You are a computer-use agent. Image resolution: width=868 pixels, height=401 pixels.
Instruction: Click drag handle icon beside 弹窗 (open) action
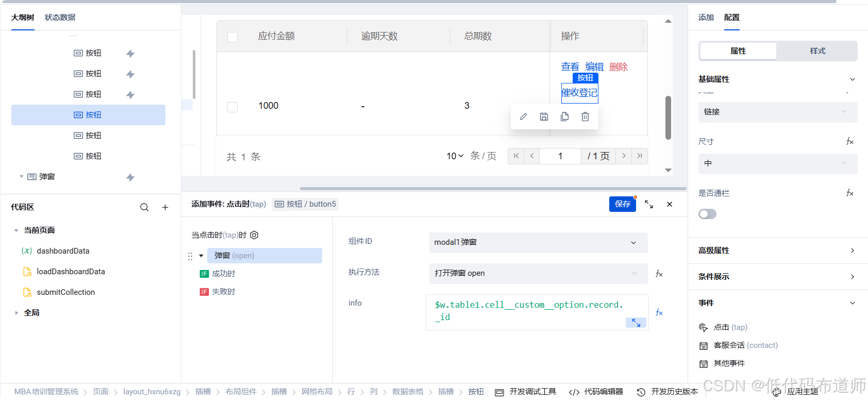(190, 256)
